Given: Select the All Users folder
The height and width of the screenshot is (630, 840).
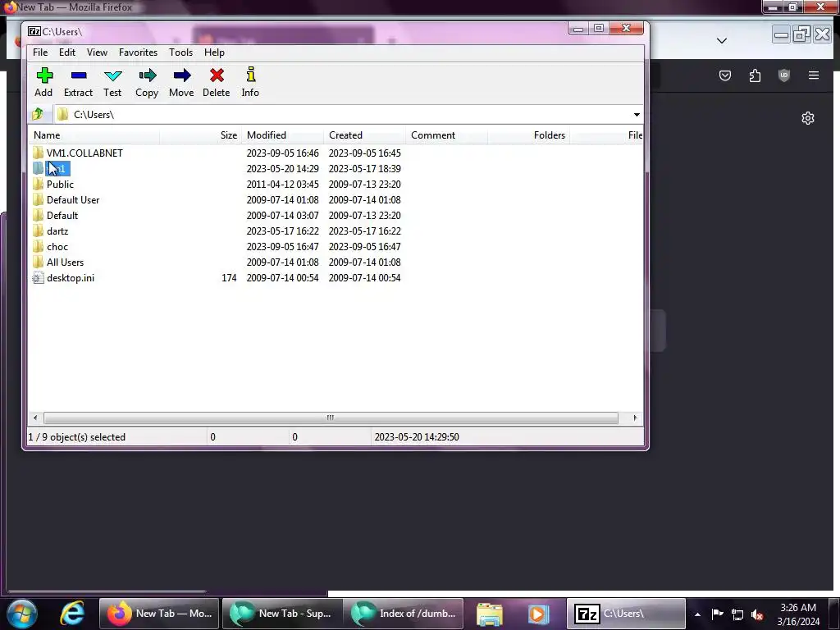Looking at the screenshot, I should [65, 262].
